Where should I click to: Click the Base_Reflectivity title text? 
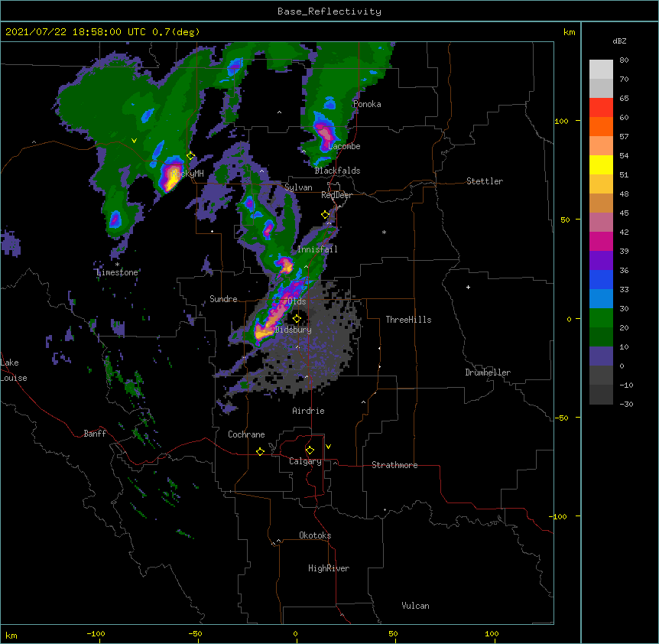329,11
